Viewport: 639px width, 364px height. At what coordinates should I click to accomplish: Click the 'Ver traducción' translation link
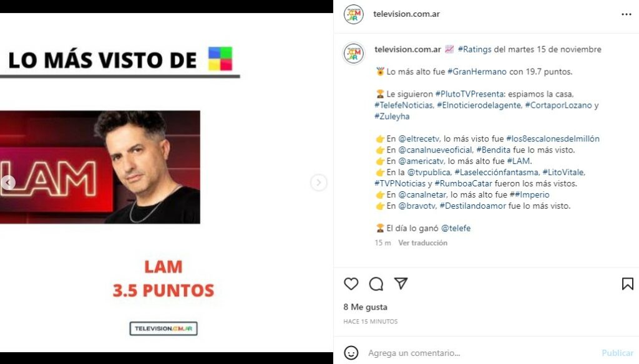point(422,242)
